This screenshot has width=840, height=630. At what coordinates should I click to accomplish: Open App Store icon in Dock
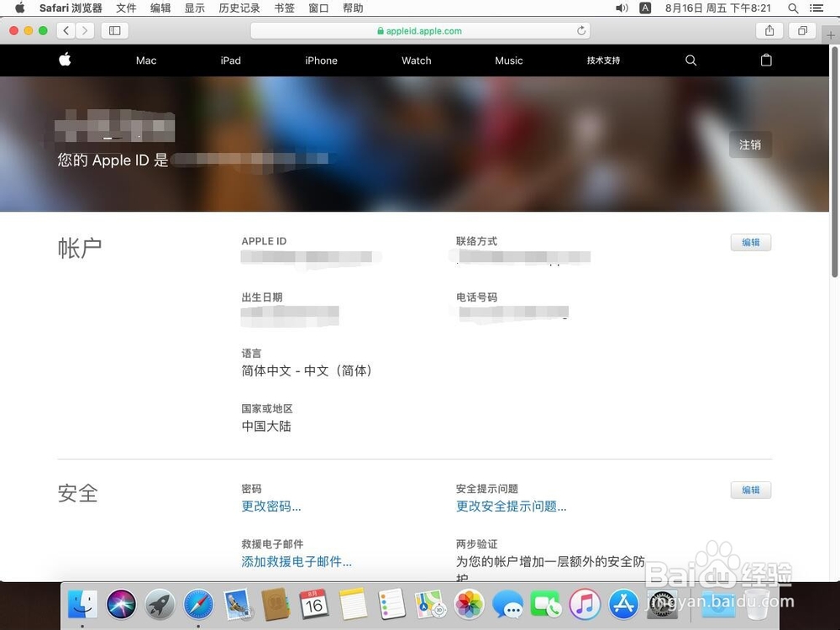[x=623, y=604]
